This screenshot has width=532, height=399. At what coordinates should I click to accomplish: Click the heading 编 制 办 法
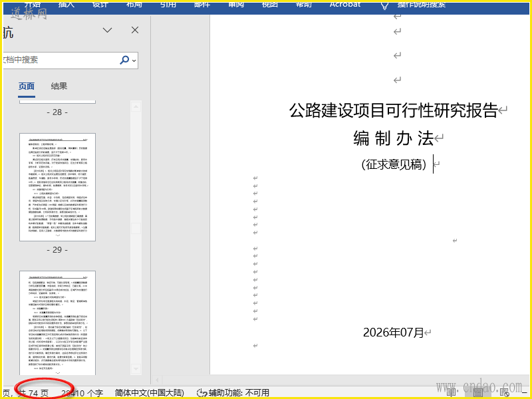tap(393, 138)
